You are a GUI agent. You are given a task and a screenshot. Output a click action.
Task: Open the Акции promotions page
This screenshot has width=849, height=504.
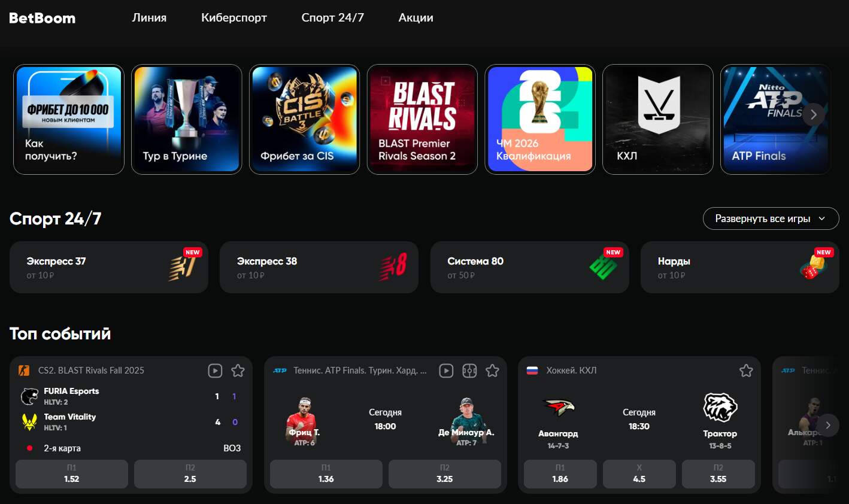(416, 18)
